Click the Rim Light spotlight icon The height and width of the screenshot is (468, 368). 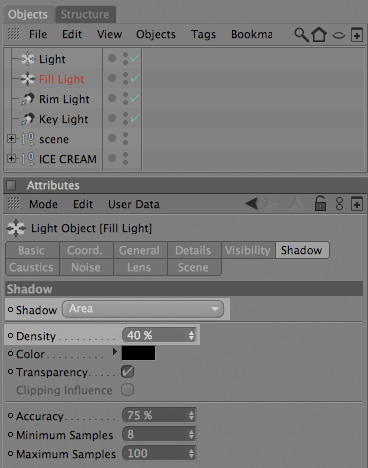click(x=27, y=99)
